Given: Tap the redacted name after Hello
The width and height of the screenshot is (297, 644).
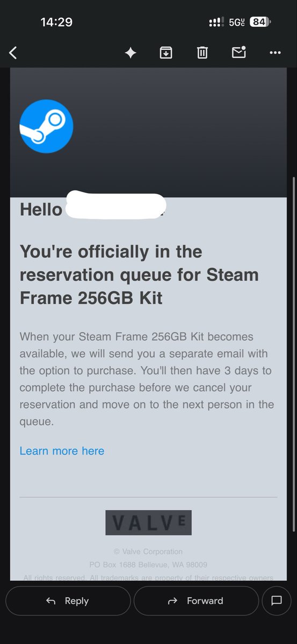Looking at the screenshot, I should point(115,206).
